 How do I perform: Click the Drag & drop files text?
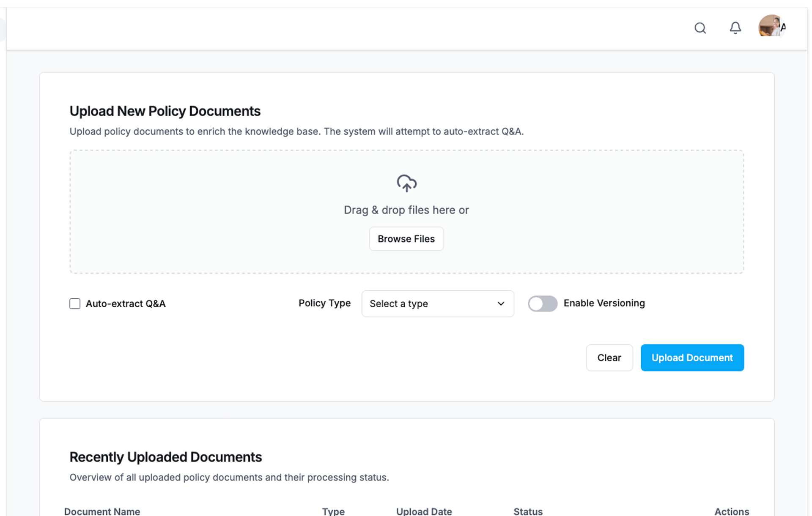click(406, 210)
